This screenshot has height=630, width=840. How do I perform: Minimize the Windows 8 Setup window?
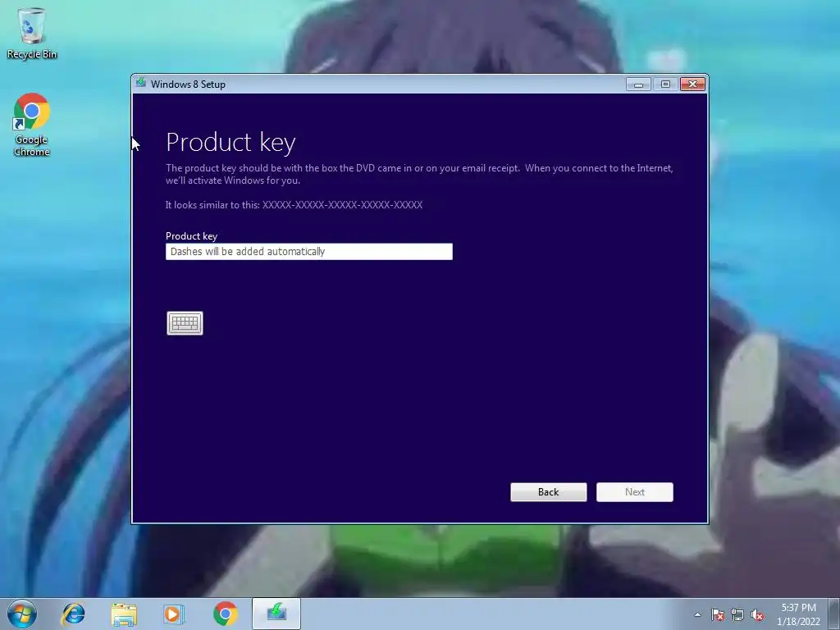[x=638, y=84]
